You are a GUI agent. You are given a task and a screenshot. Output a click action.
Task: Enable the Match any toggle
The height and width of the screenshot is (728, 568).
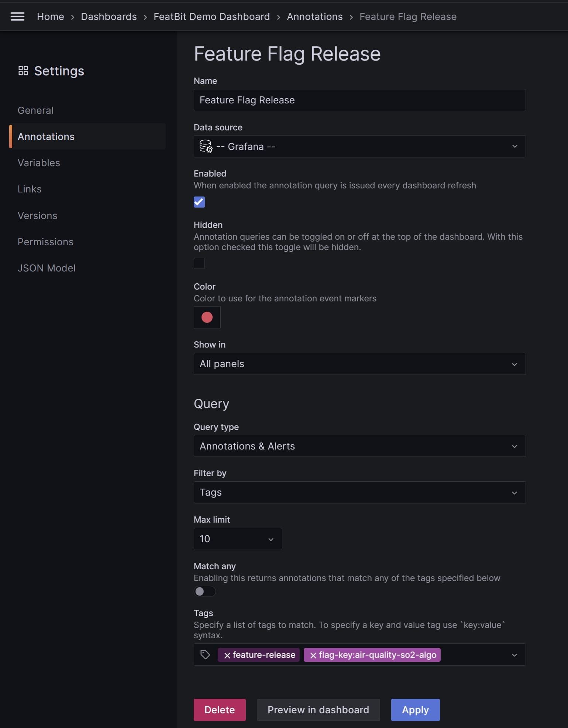205,591
